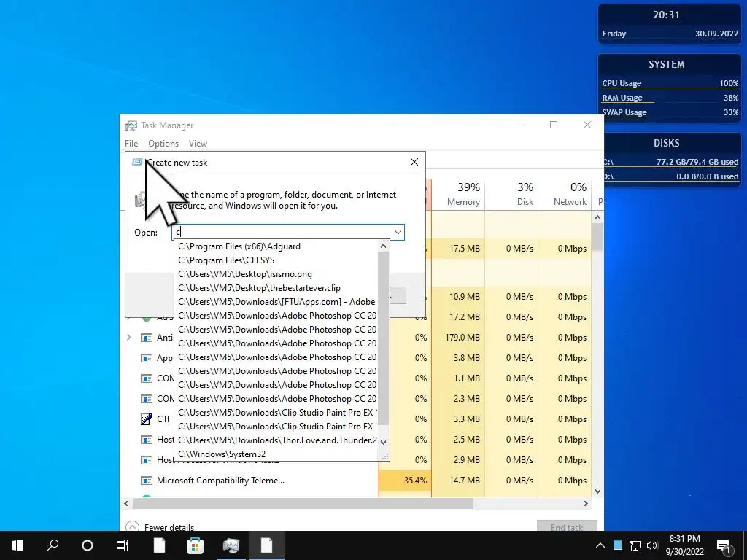Open the notification center icon
Image resolution: width=747 pixels, height=560 pixels.
[724, 547]
